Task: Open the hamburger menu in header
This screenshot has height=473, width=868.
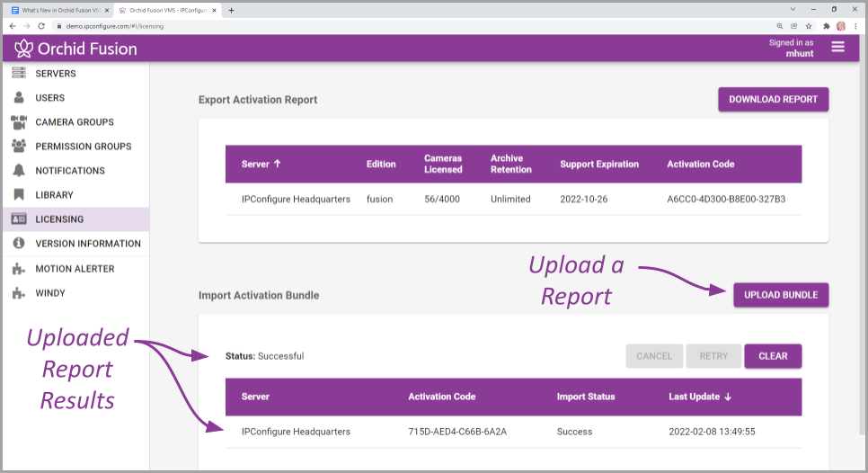Action: 837,48
